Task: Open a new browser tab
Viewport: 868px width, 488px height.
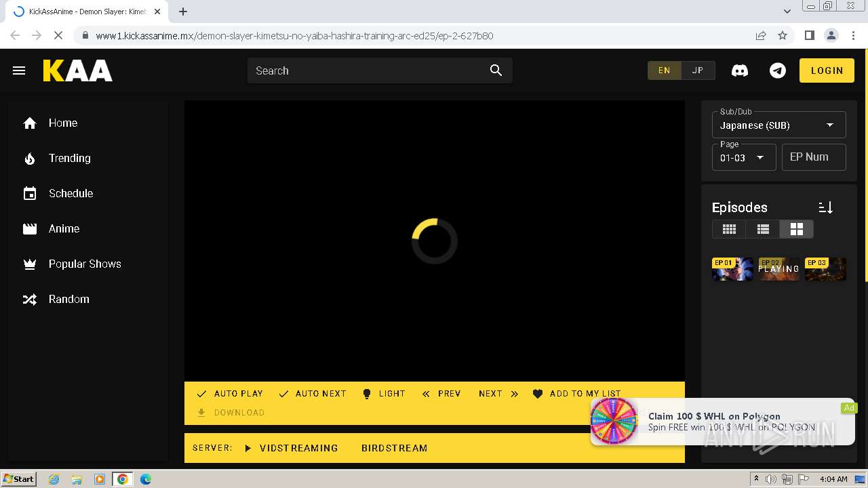Action: pyautogui.click(x=183, y=12)
